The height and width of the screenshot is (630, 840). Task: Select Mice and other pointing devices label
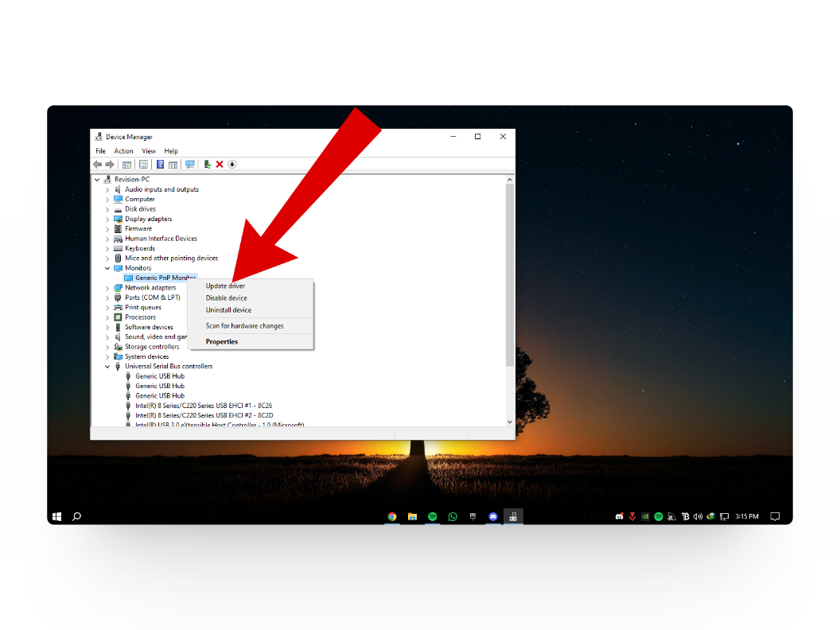172,259
